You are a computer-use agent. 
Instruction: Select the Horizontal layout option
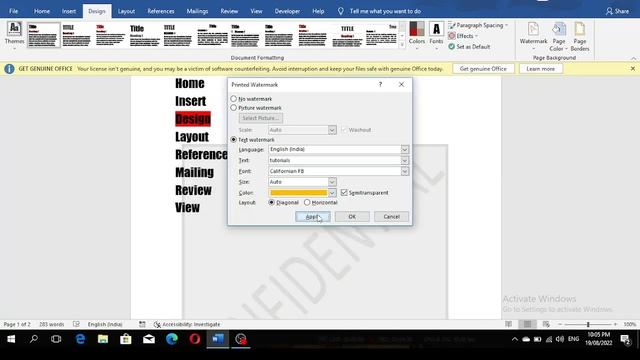pos(307,202)
